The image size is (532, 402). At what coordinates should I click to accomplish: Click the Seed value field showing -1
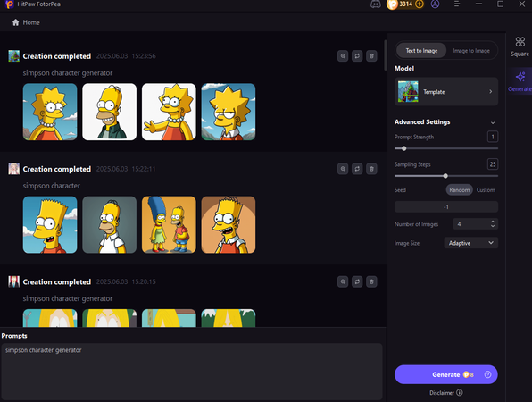(446, 206)
